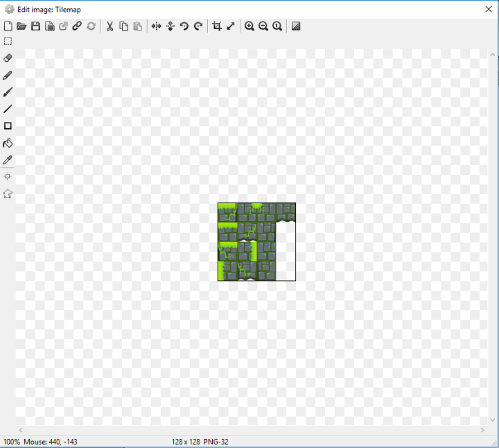499x448 pixels.
Task: Click the collision polygon tool
Action: [x=8, y=193]
